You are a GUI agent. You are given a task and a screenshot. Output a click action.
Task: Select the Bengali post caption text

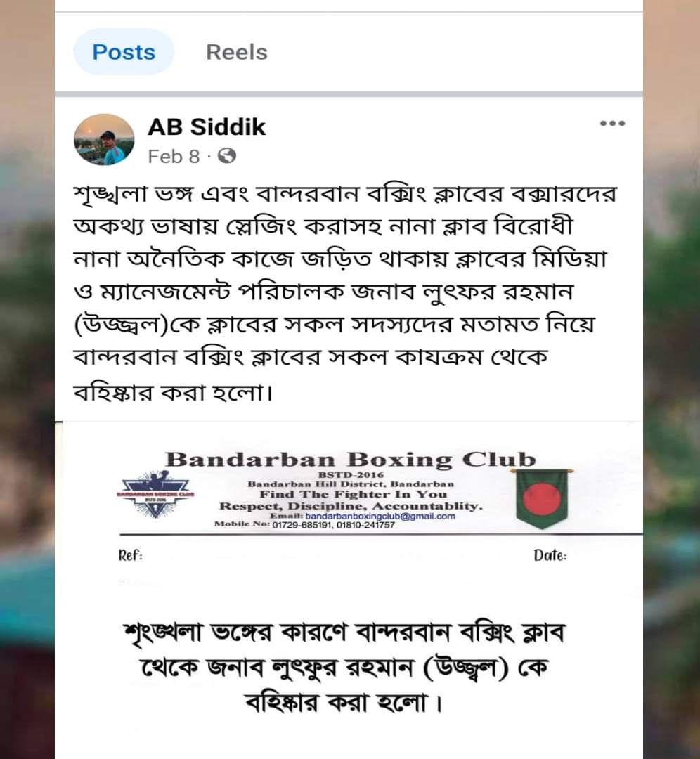click(346, 292)
